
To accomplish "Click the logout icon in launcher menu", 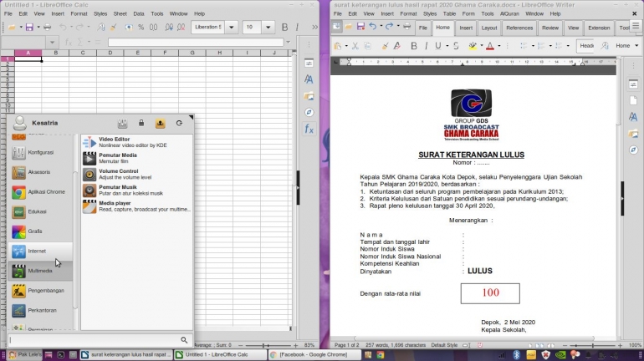I will pyautogui.click(x=161, y=123).
